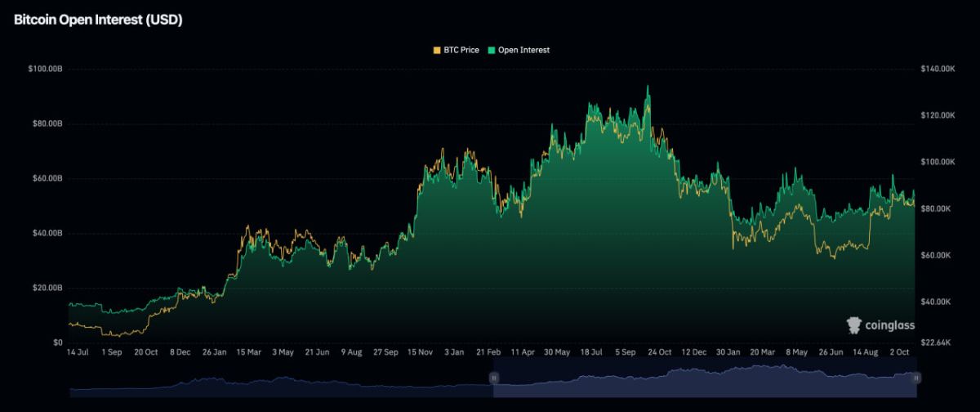
Task: Click the 3 May date label
Action: pos(282,352)
